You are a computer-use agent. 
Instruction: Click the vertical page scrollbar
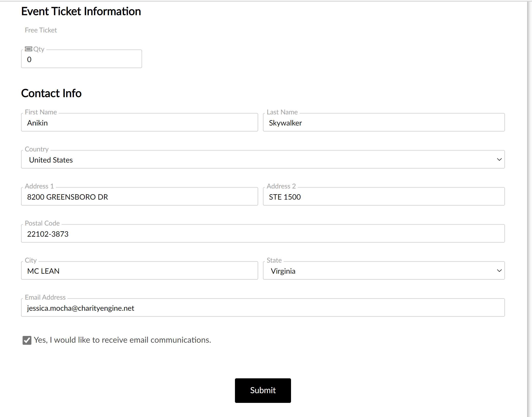click(x=529, y=209)
